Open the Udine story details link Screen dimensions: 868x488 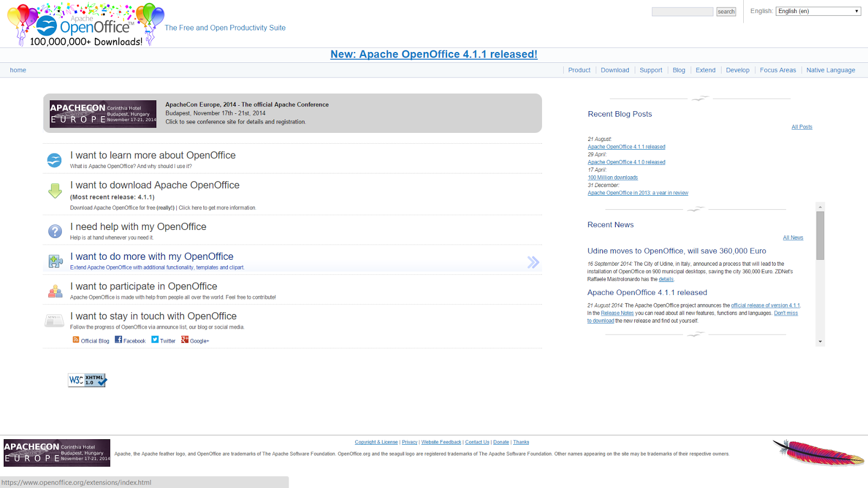point(666,279)
